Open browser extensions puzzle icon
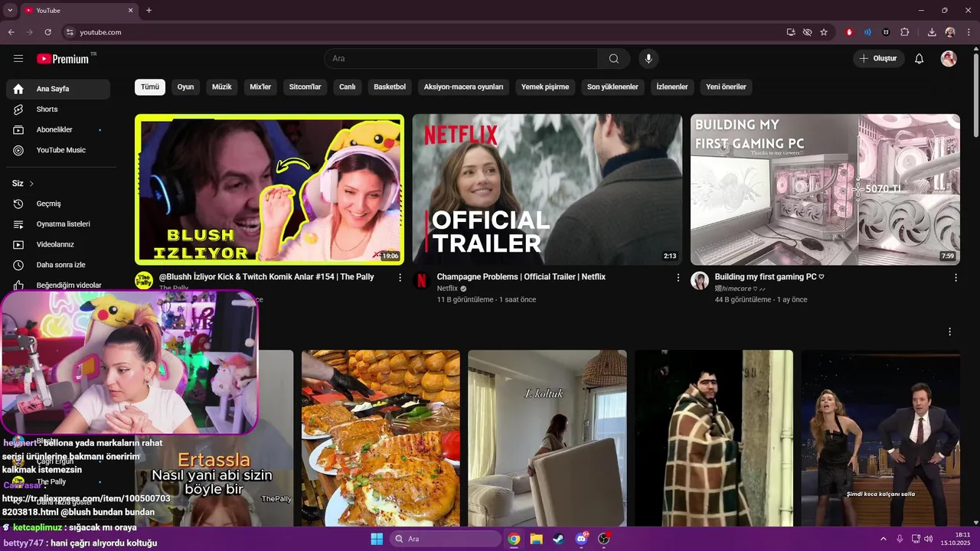This screenshot has width=980, height=551. pyautogui.click(x=905, y=32)
